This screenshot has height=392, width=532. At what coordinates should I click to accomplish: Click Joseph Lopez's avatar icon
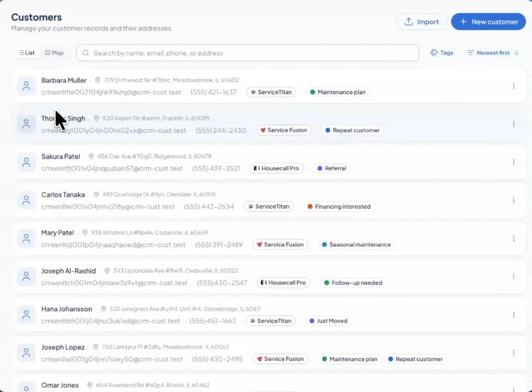(26, 353)
